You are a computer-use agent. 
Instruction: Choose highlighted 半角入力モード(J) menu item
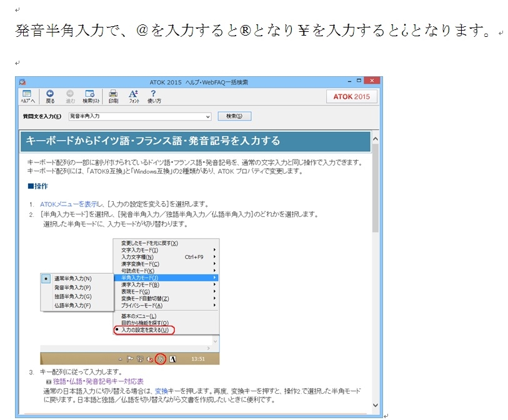click(x=166, y=277)
